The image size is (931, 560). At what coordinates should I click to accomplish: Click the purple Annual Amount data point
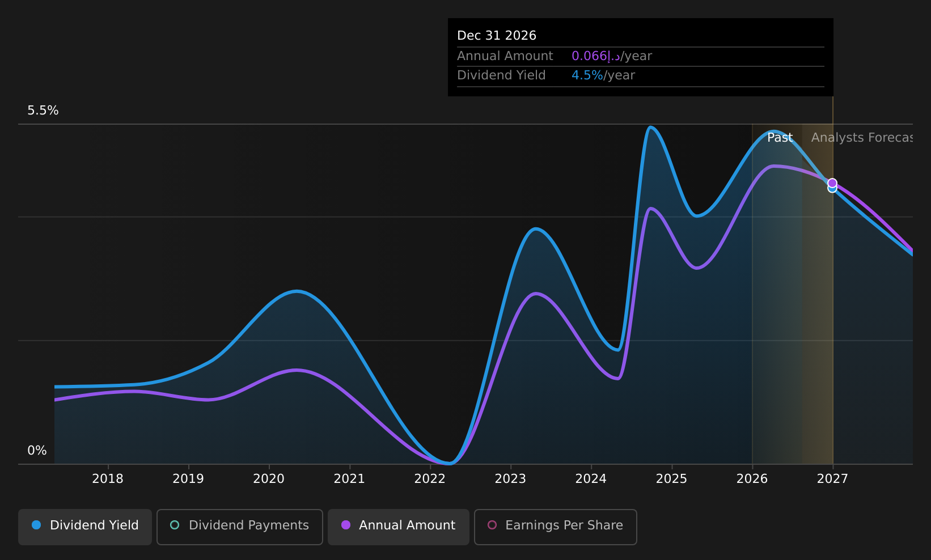click(832, 183)
